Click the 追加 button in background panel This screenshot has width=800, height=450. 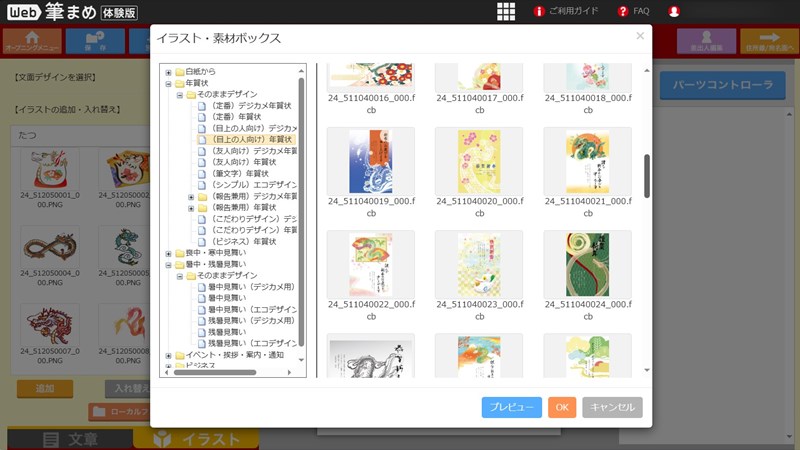point(45,389)
